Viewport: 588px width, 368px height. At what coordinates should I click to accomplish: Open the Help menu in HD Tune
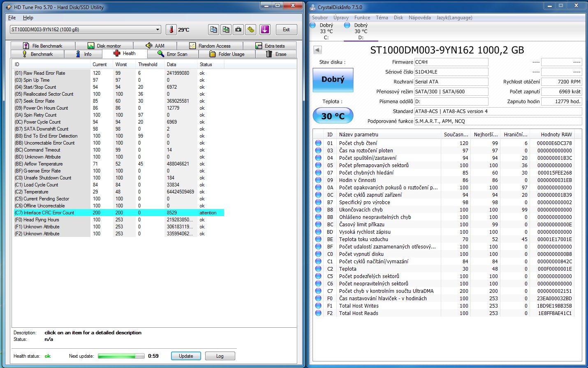pyautogui.click(x=28, y=18)
